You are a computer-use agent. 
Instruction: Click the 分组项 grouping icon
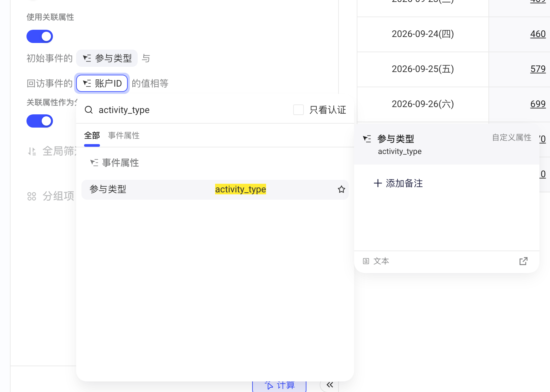tap(32, 196)
